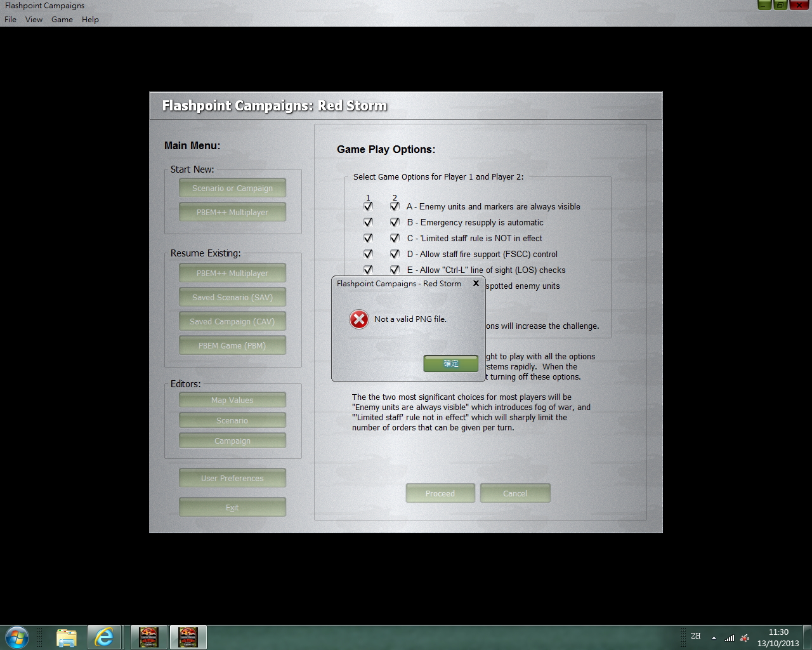Start a new Scenario or Campaign
812x650 pixels.
point(232,188)
